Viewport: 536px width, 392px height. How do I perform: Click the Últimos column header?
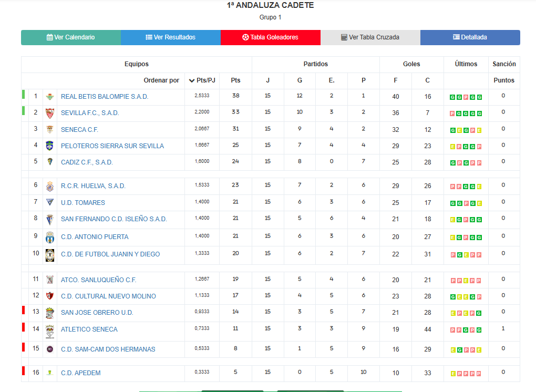(466, 64)
